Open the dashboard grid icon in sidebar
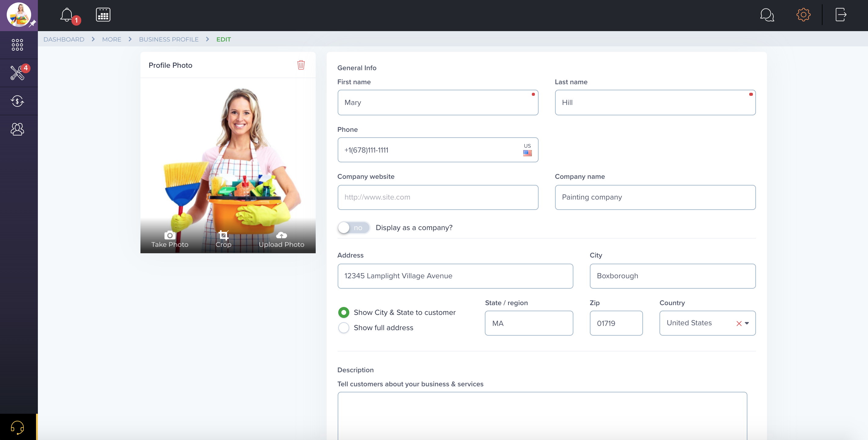Viewport: 868px width, 440px height. point(17,45)
